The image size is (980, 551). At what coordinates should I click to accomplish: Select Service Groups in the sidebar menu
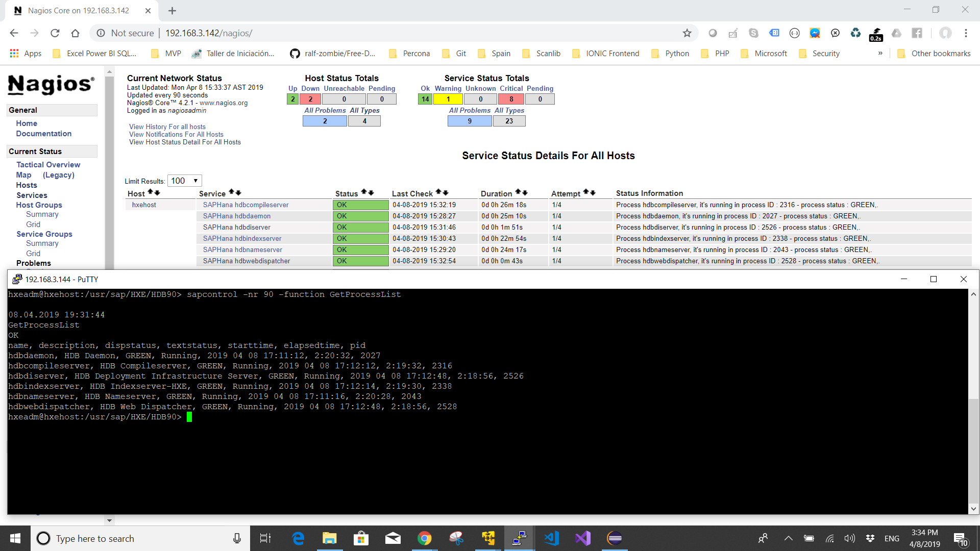44,234
